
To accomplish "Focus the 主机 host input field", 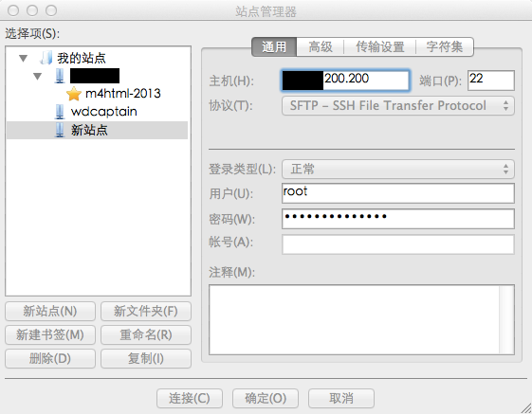I will (x=345, y=81).
